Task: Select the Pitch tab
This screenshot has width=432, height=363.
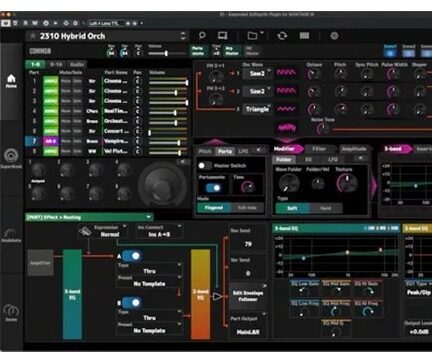Action: pos(205,151)
